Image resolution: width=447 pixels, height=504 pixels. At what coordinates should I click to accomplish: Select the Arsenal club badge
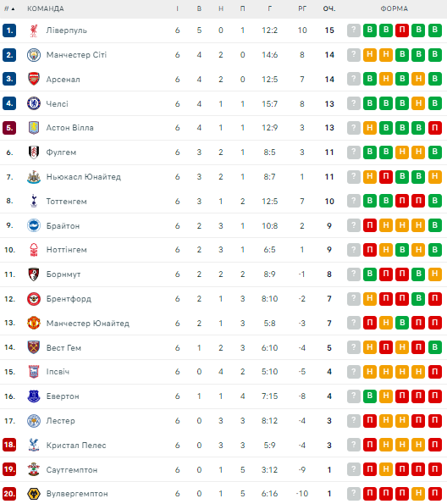coord(34,79)
